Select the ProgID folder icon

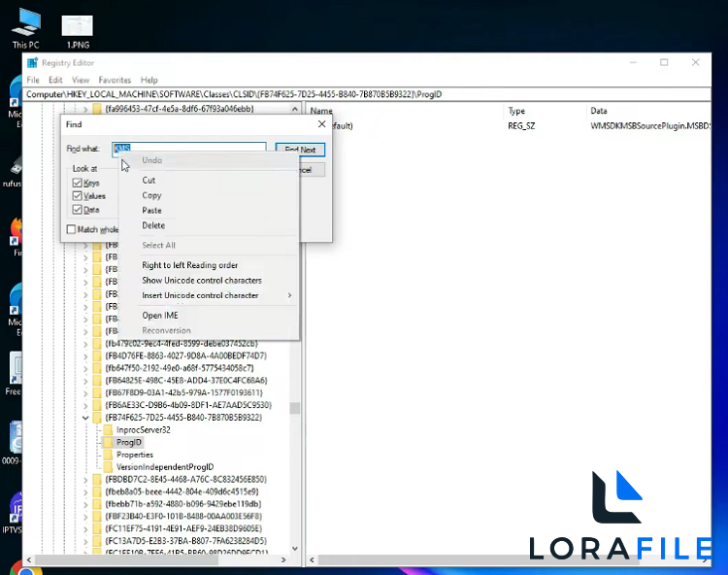click(108, 442)
